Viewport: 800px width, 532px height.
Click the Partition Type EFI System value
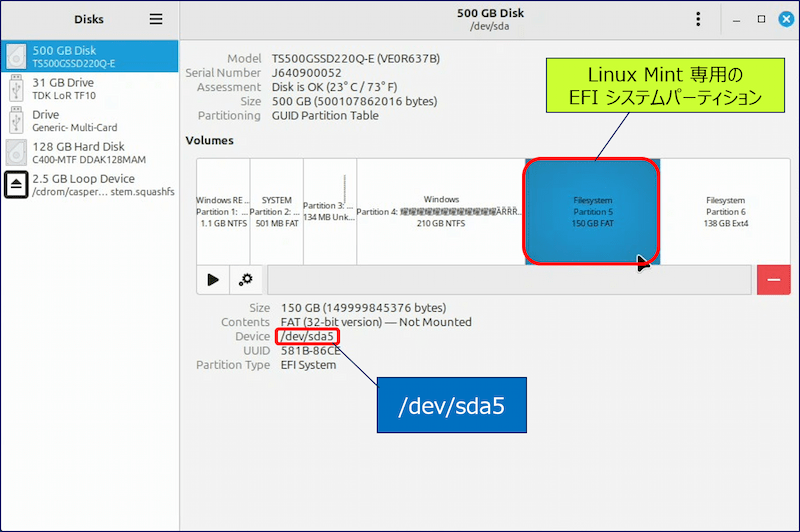308,365
